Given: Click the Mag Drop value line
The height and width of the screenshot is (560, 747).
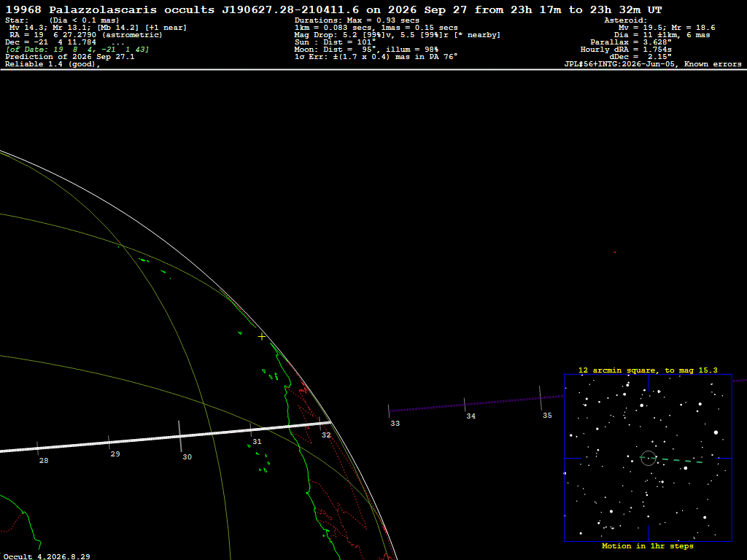Looking at the screenshot, I should pos(398,35).
